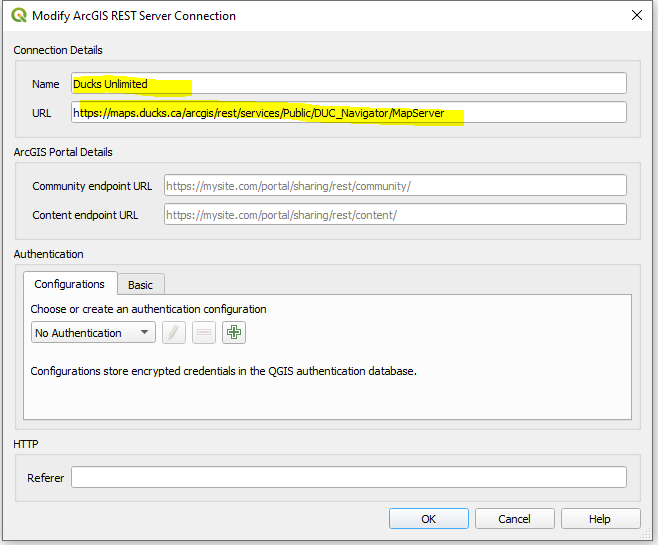
Task: Close the Modify ArcGIS REST Server Connection dialog
Action: (637, 16)
